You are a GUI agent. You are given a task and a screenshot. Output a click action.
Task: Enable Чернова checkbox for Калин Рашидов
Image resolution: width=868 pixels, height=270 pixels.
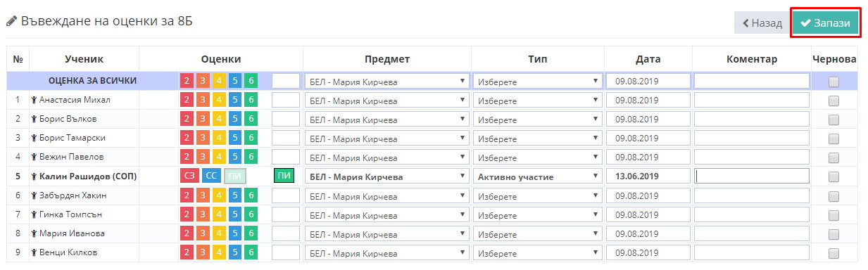[x=834, y=176]
